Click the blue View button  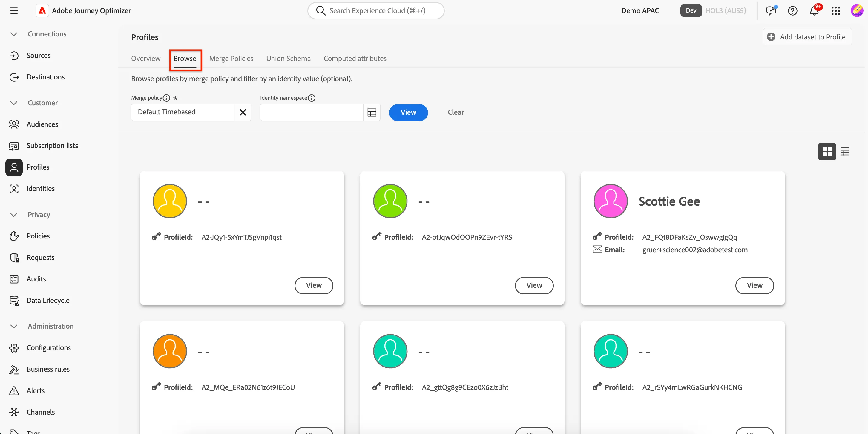coord(408,113)
